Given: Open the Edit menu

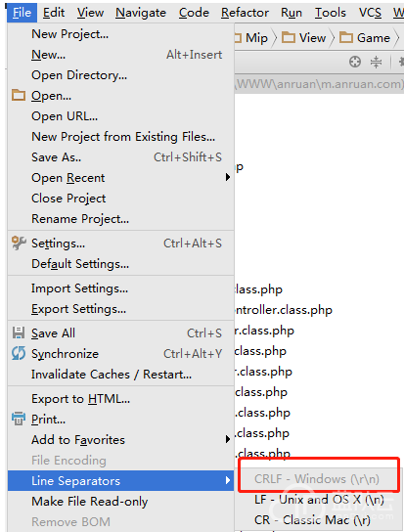Looking at the screenshot, I should pos(54,13).
